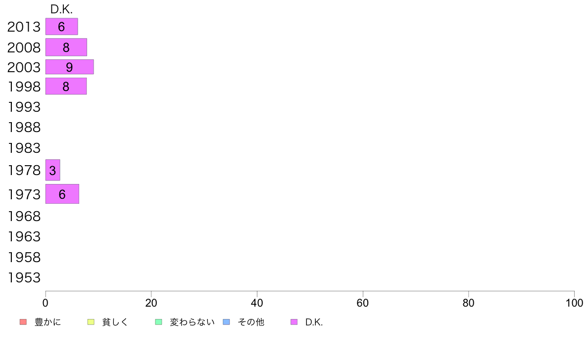Click the 貧しく legend text
This screenshot has width=588, height=364.
click(115, 322)
